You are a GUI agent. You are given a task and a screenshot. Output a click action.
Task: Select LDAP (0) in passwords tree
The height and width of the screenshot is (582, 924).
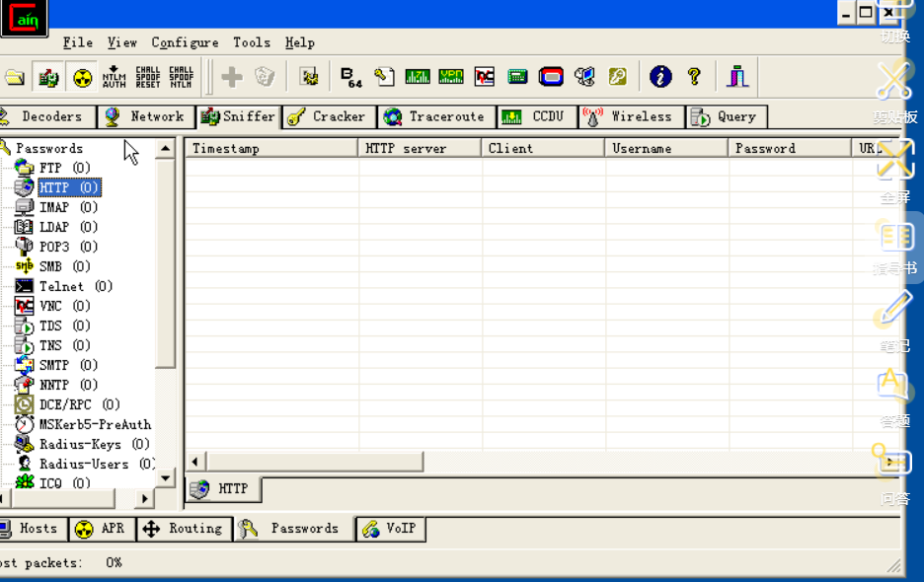click(68, 227)
